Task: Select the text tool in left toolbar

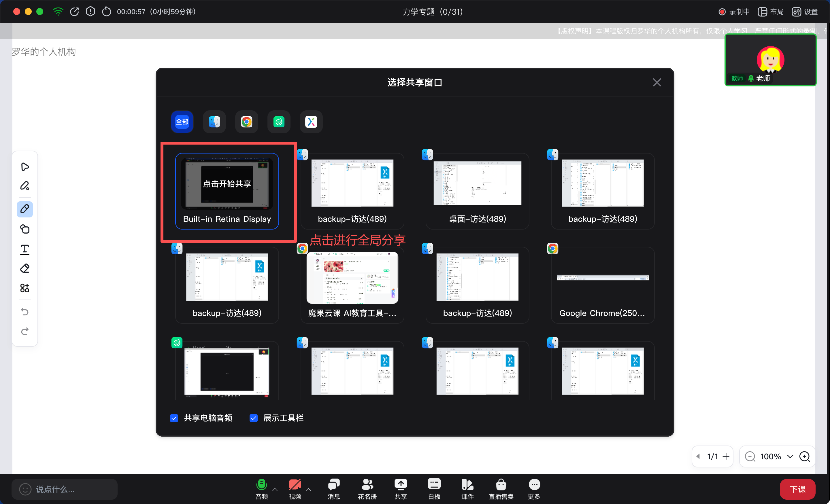Action: point(24,249)
